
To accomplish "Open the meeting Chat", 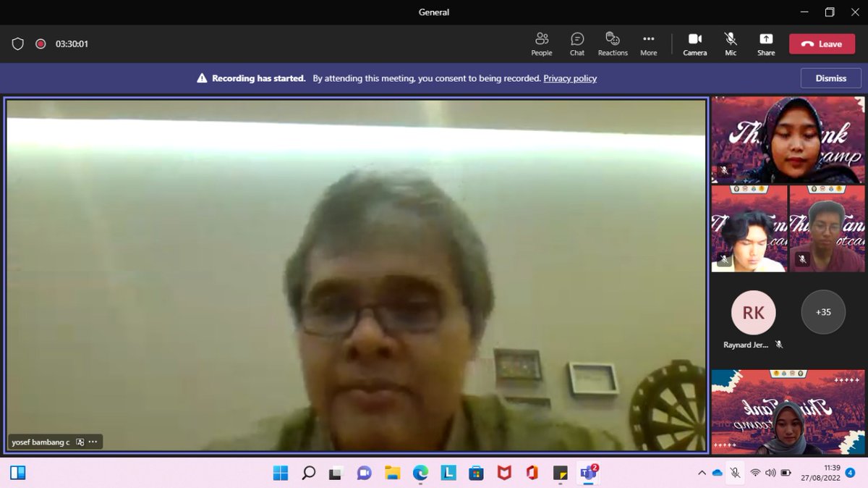I will (577, 44).
